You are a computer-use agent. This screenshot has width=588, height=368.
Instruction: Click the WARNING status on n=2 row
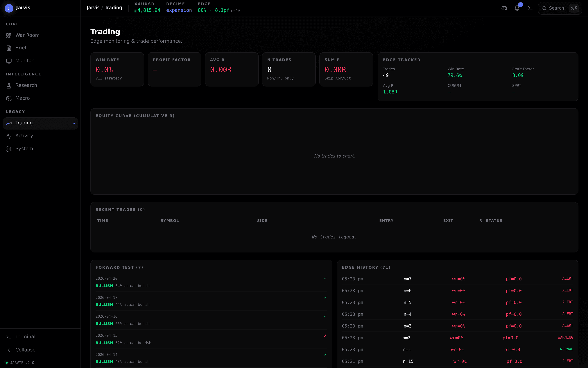coord(565,338)
